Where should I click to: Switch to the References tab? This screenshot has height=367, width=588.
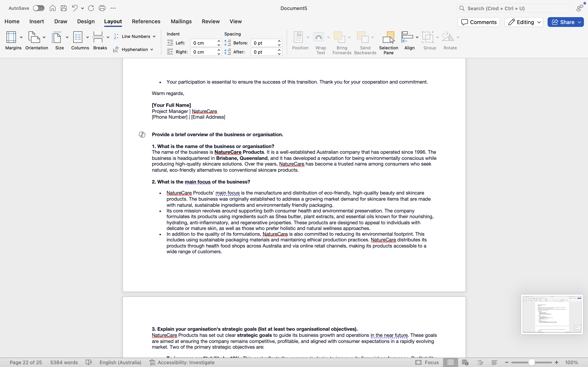pos(146,21)
